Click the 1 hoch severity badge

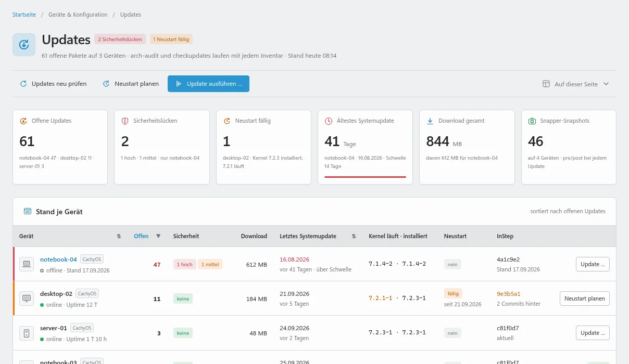tap(184, 264)
